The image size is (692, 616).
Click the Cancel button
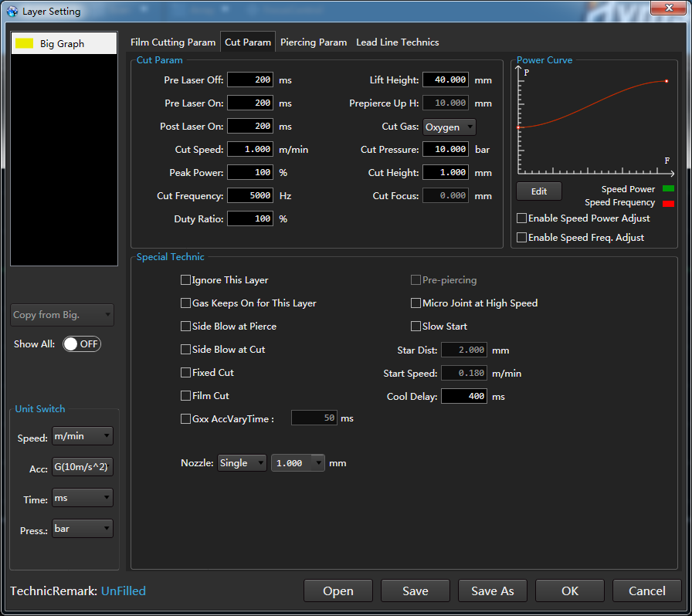click(x=647, y=591)
